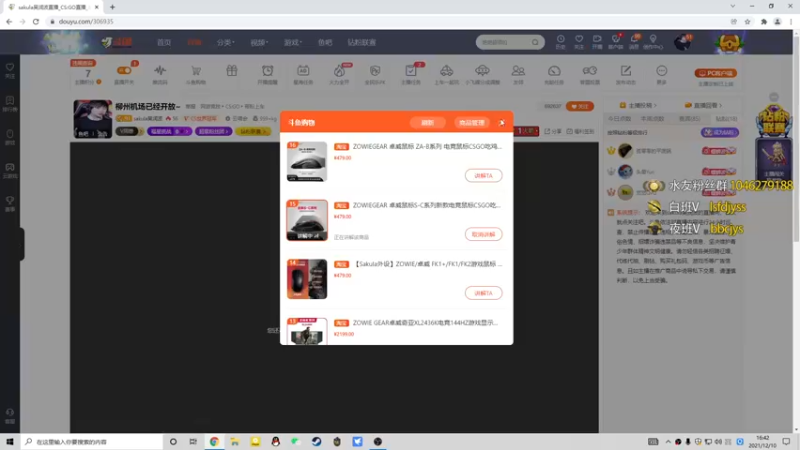The width and height of the screenshot is (800, 450).
Task: Click 讲解TA for Sakula外设 FK1 mouse
Action: coord(483,293)
